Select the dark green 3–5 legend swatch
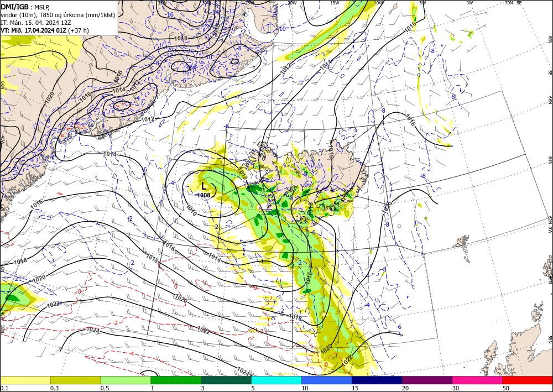553x392 pixels. coord(226,380)
